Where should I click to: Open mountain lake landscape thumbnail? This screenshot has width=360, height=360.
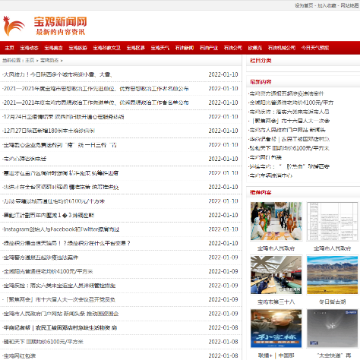[333, 275]
